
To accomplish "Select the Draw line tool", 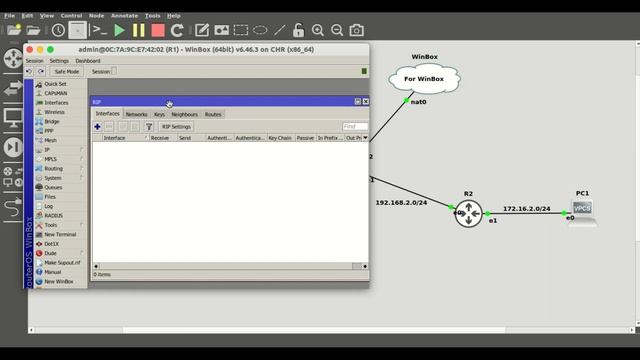I will pos(280,30).
